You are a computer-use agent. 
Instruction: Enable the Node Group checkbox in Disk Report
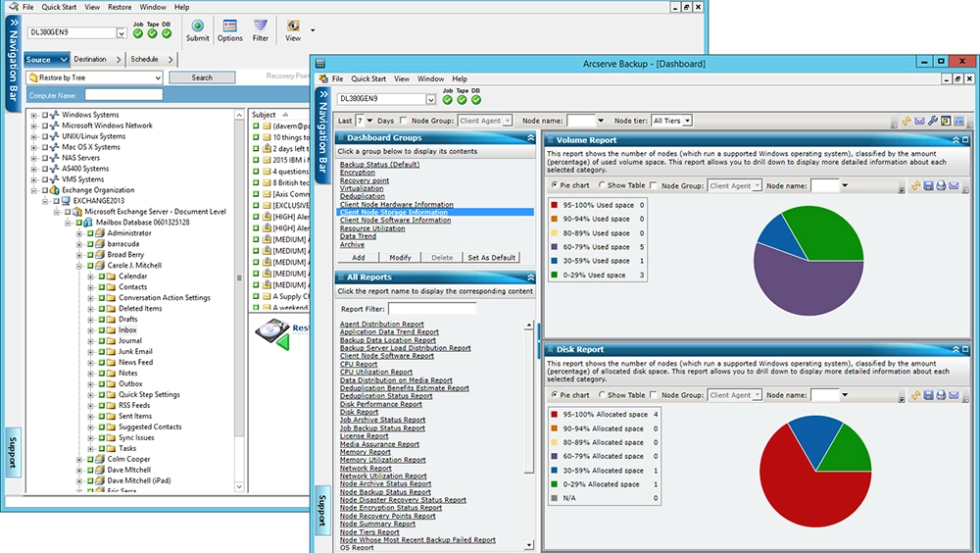click(x=655, y=395)
